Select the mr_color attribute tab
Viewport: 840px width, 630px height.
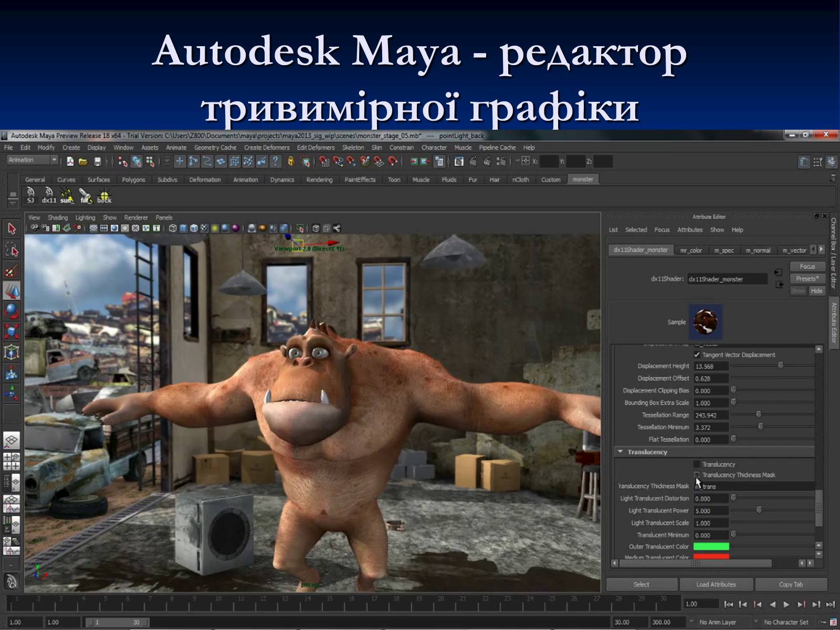(x=691, y=250)
